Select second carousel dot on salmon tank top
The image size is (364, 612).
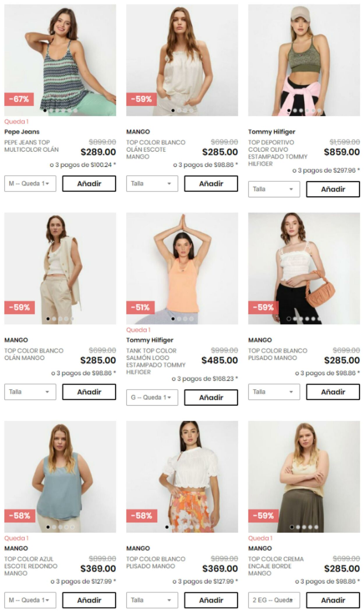click(179, 319)
